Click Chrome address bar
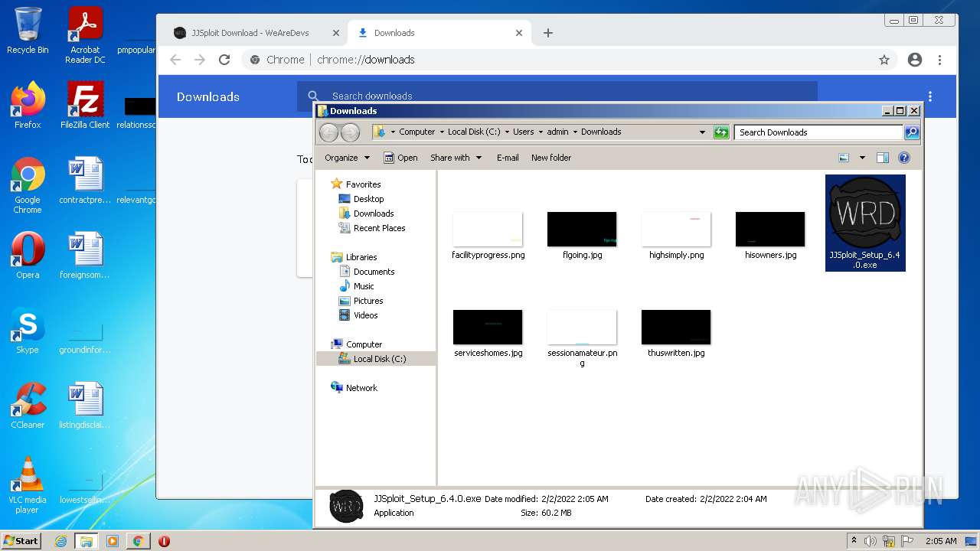 (570, 60)
